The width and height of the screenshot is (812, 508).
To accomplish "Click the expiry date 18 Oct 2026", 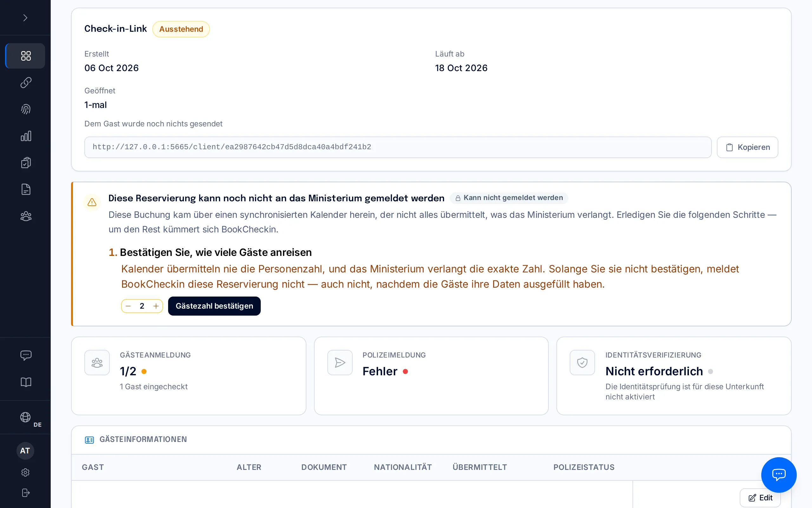I will [x=461, y=68].
